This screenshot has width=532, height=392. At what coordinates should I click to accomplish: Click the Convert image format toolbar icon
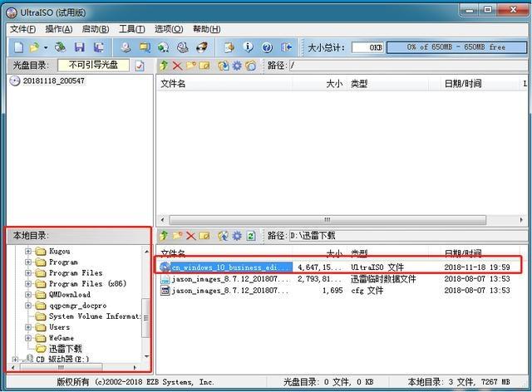click(x=145, y=47)
